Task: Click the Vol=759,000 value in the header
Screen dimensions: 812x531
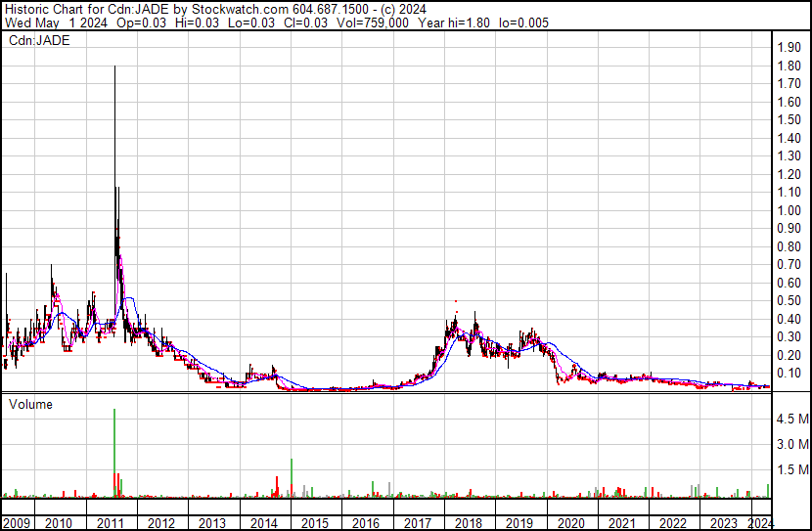Action: [x=373, y=22]
